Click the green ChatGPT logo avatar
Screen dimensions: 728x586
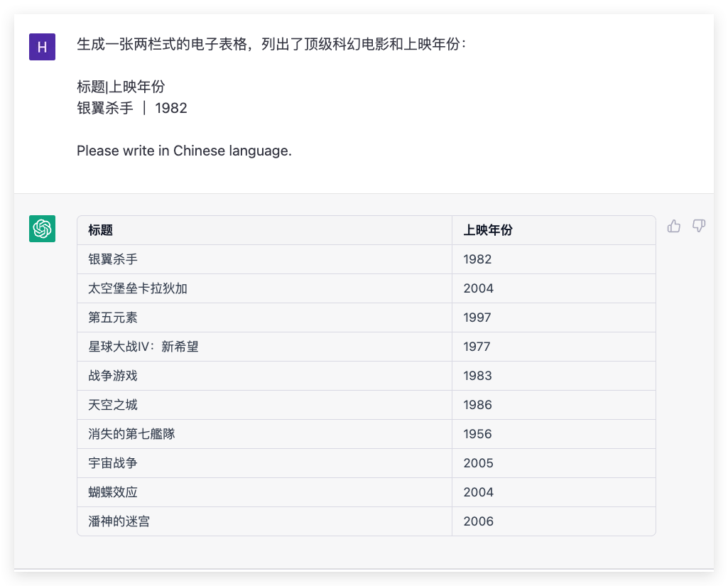pos(42,229)
